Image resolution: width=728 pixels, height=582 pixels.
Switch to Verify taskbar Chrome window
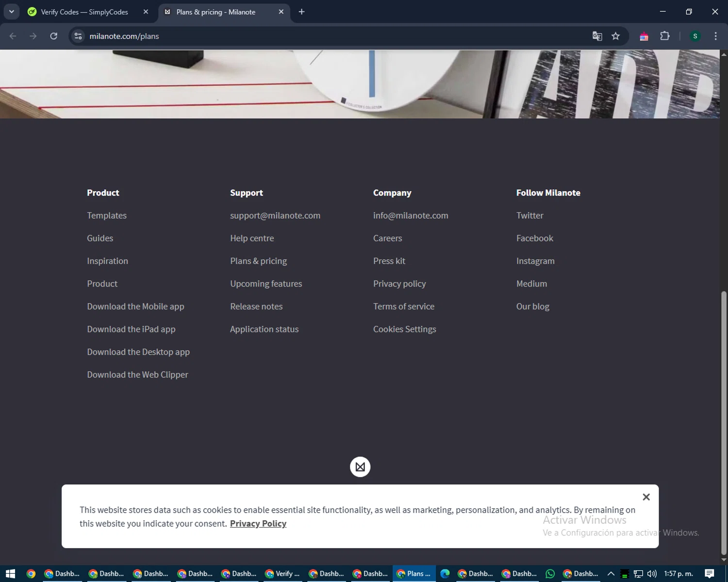click(x=282, y=574)
